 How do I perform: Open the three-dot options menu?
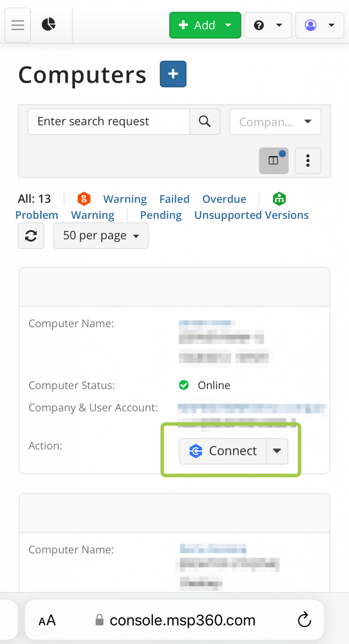point(308,161)
